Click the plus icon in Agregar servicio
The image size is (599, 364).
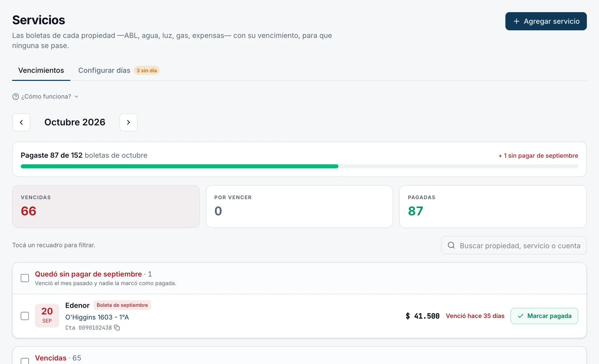point(516,21)
